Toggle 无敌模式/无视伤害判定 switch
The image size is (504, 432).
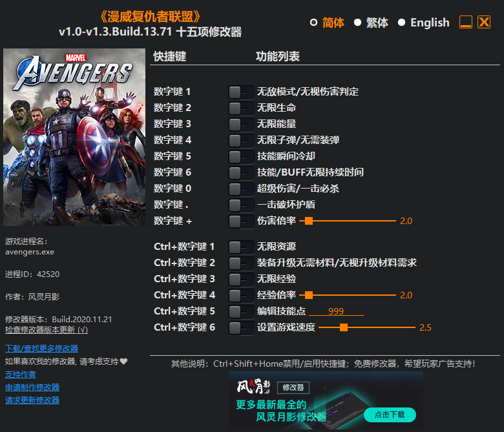pos(241,92)
